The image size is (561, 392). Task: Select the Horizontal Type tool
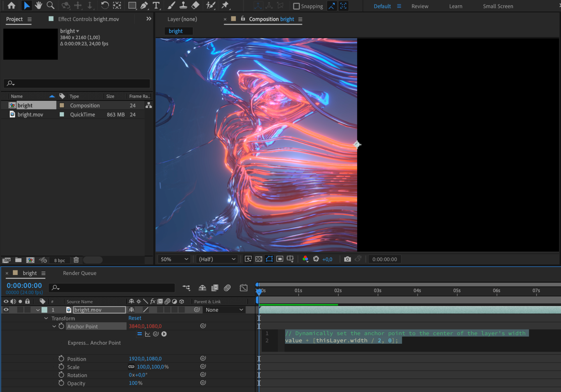point(156,5)
